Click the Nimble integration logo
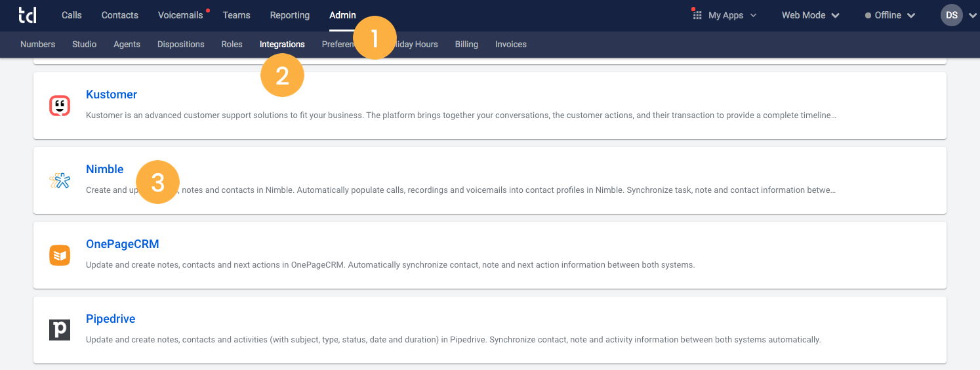 tap(60, 180)
